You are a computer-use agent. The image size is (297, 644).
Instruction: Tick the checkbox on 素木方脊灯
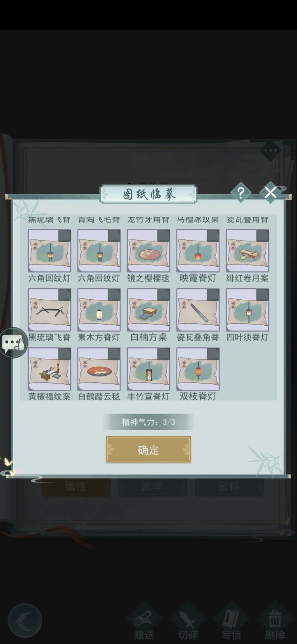click(114, 295)
